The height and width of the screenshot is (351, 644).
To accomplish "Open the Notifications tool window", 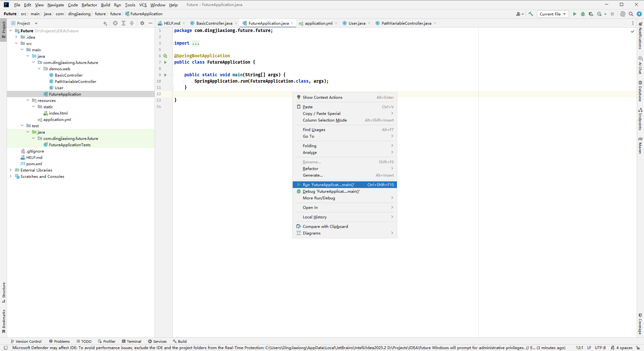I will click(640, 35).
